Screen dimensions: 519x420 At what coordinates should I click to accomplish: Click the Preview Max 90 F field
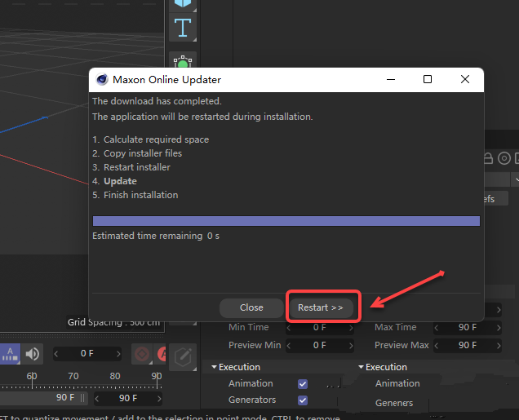(x=468, y=345)
